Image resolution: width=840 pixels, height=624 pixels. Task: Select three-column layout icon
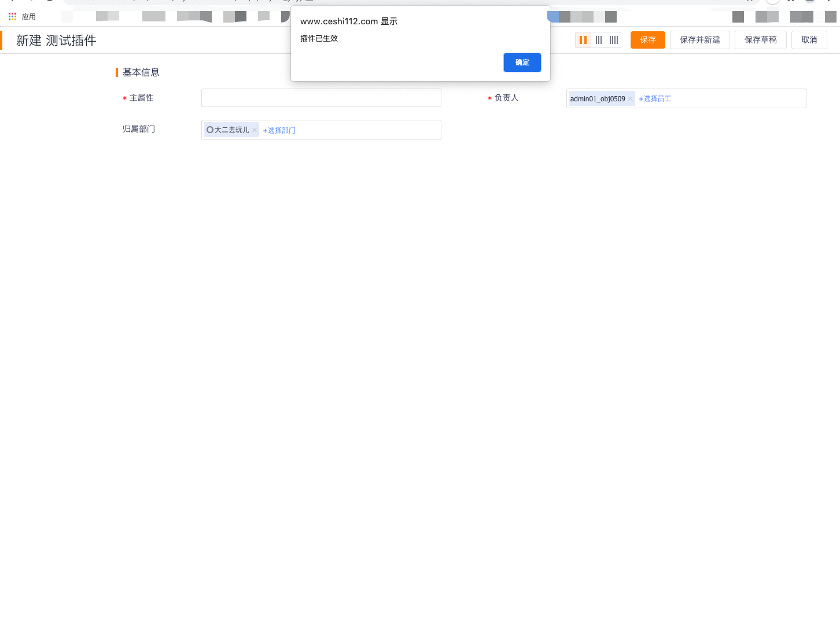tap(598, 40)
